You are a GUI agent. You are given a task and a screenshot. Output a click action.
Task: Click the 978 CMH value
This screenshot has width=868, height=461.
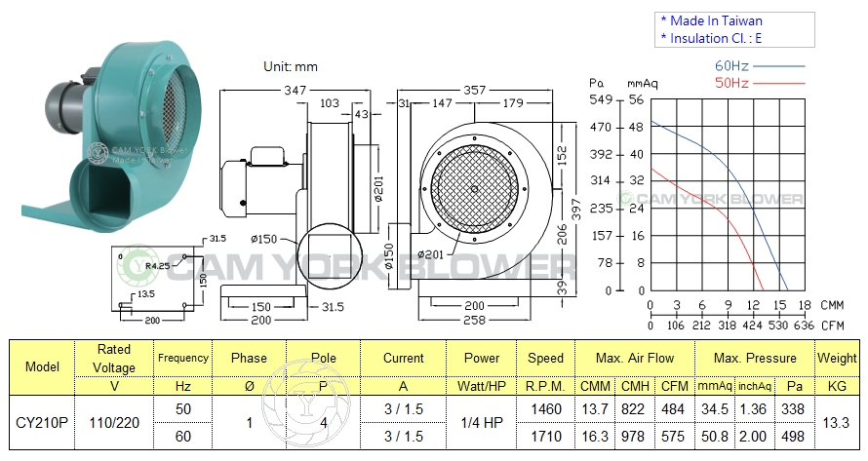point(633,437)
